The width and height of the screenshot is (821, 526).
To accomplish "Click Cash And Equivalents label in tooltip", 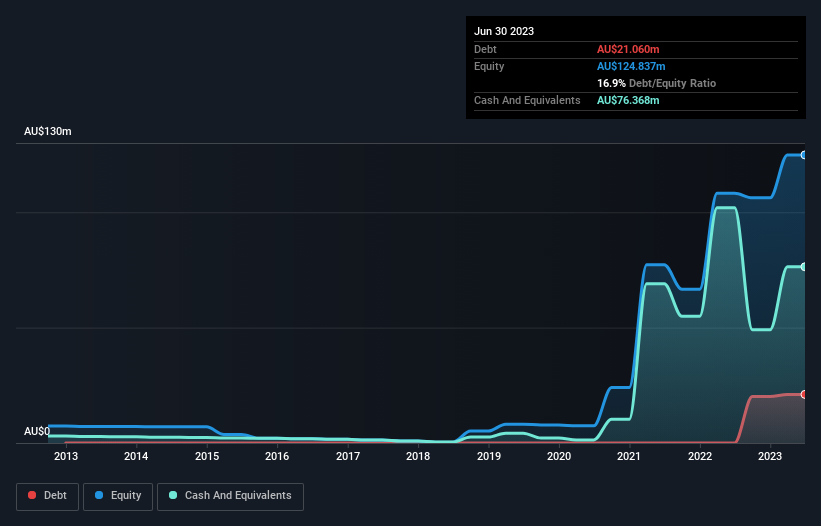I will coord(527,100).
